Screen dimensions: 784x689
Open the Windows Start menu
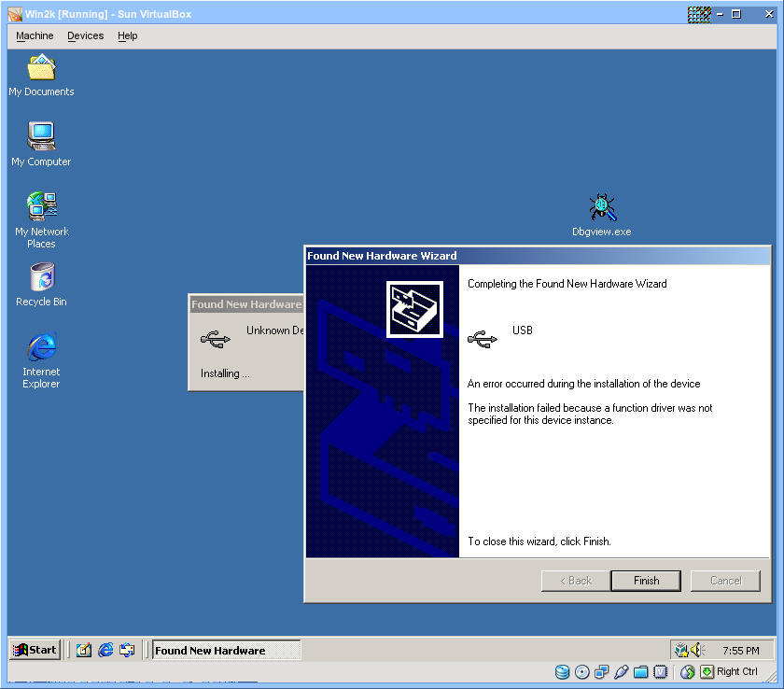35,650
